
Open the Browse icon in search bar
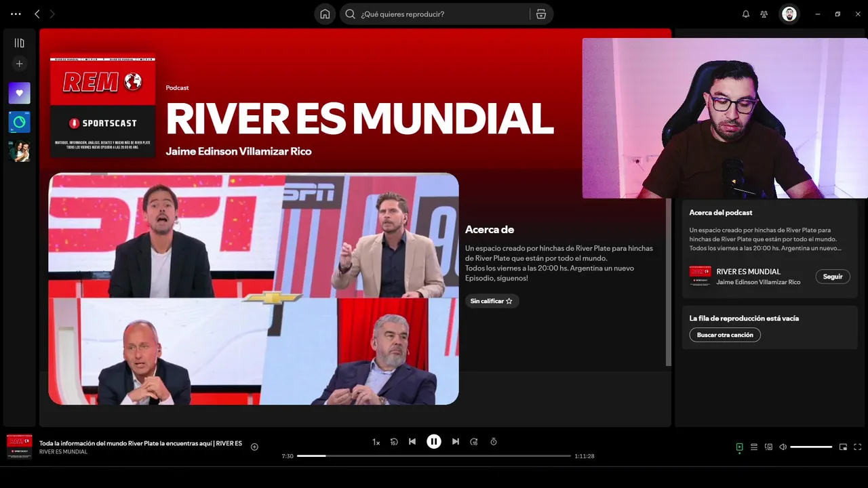click(x=540, y=14)
